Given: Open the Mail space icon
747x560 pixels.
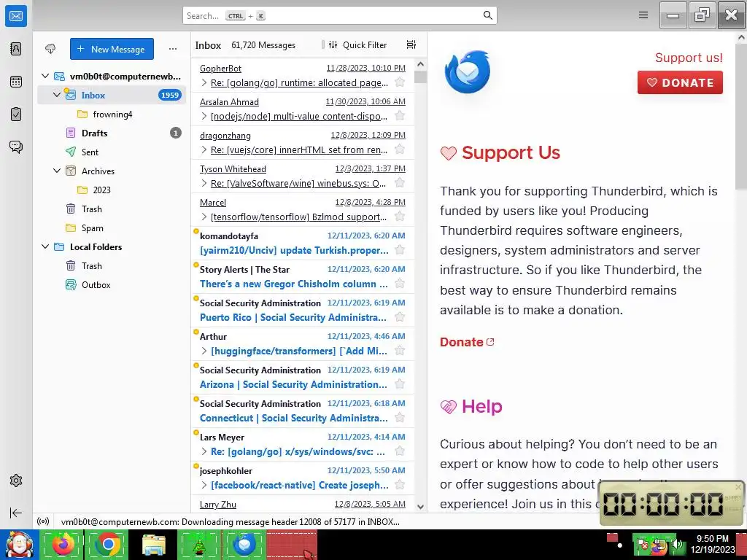Looking at the screenshot, I should (x=16, y=16).
